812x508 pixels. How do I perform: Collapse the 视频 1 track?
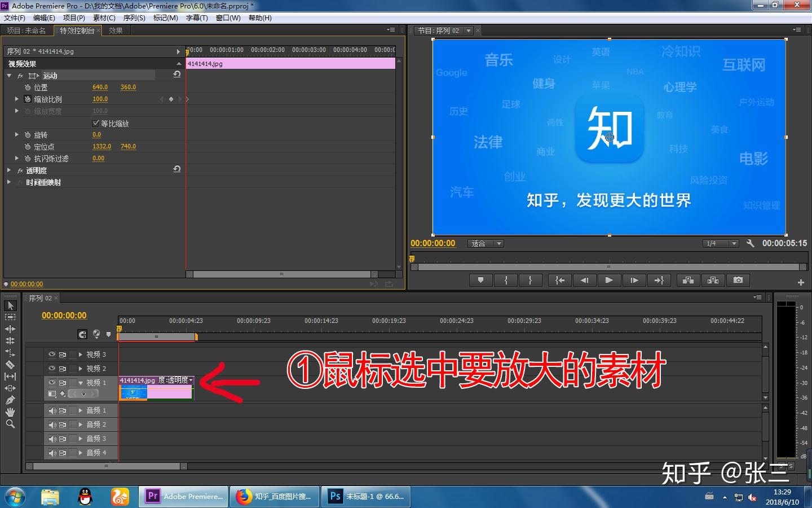81,383
